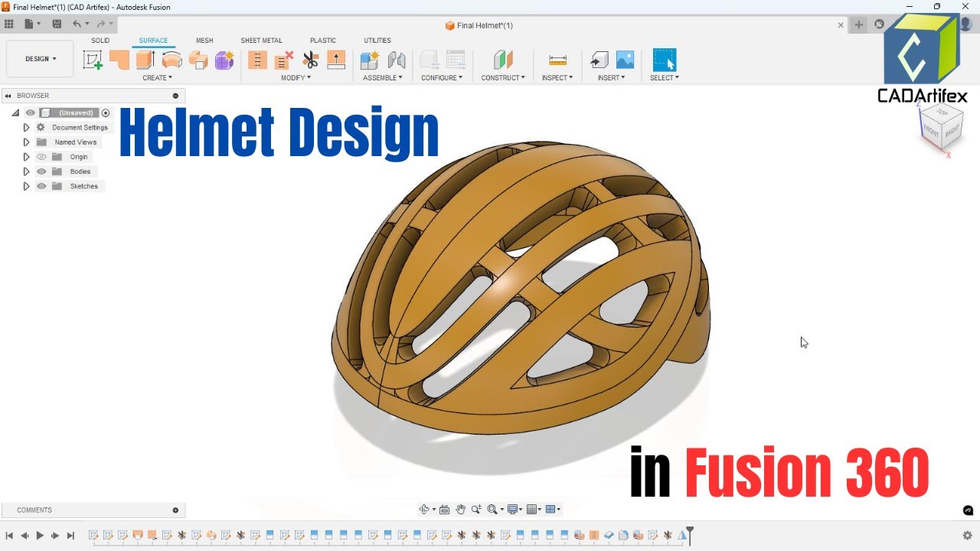Select the Pan hand tool
The image size is (980, 551).
tap(461, 510)
